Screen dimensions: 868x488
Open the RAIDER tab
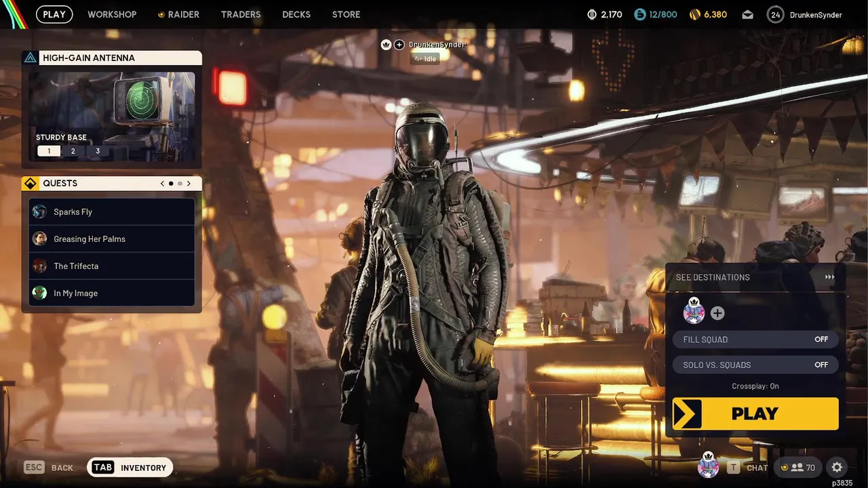178,14
